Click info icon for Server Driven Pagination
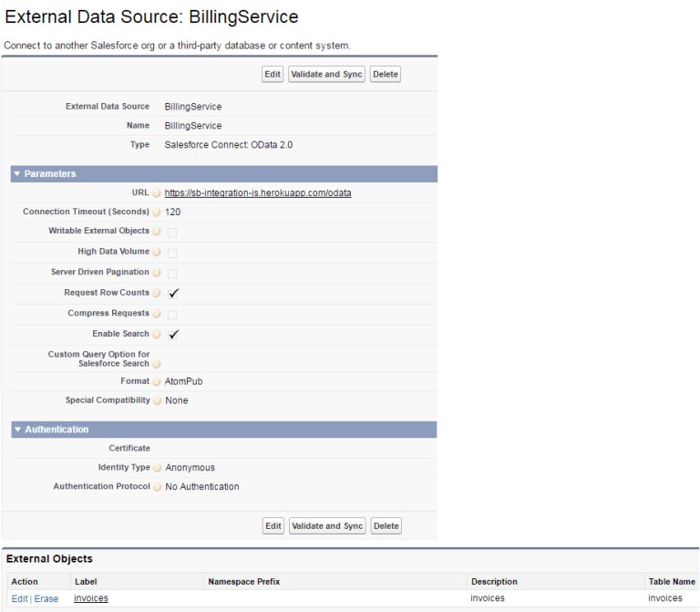700x612 pixels. (x=157, y=273)
